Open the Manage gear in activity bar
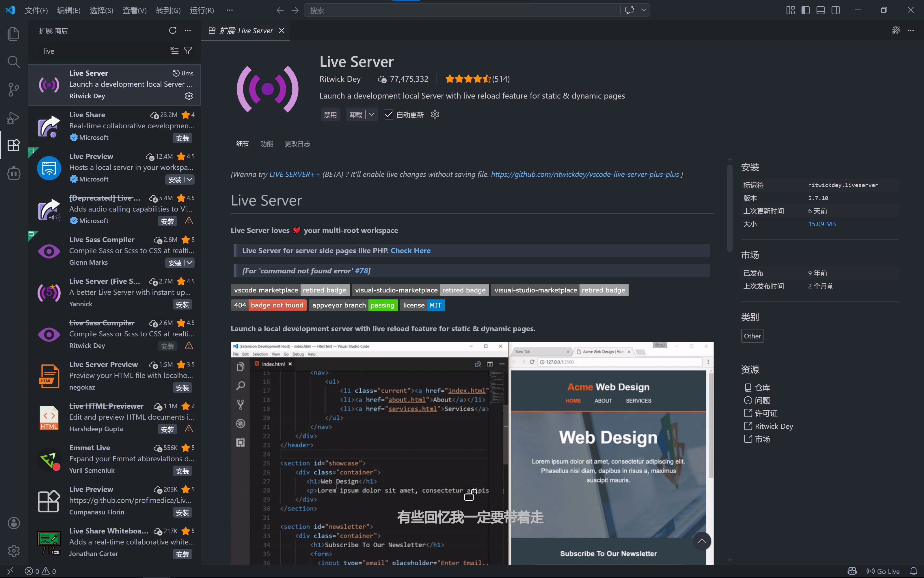 click(14, 551)
